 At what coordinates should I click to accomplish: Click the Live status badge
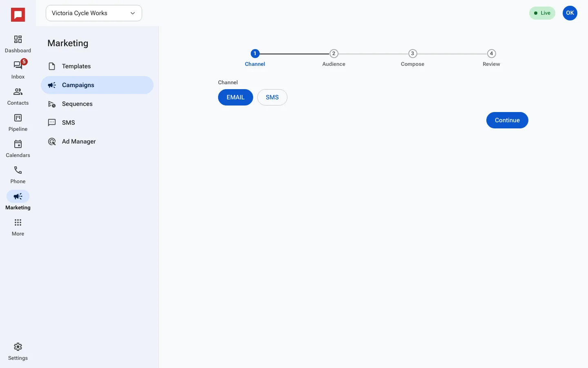(x=542, y=13)
